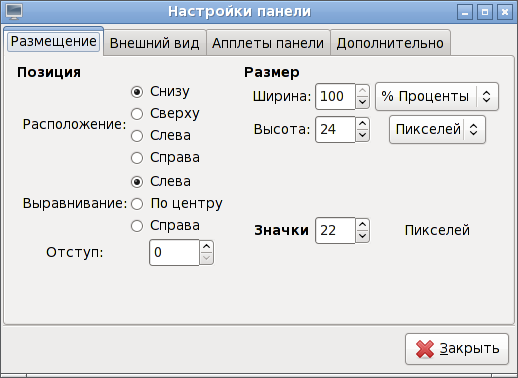
Task: Maximize the Настройки панели window
Action: [x=485, y=13]
